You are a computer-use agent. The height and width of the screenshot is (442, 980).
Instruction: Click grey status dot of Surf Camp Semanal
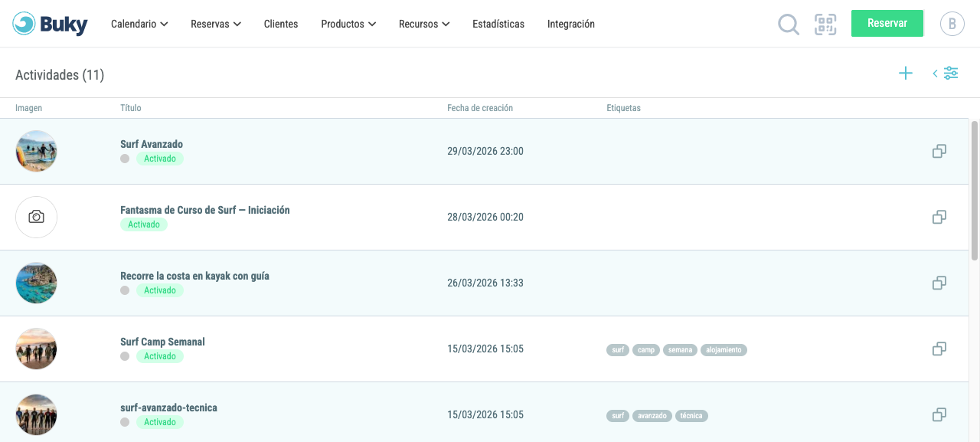(125, 356)
